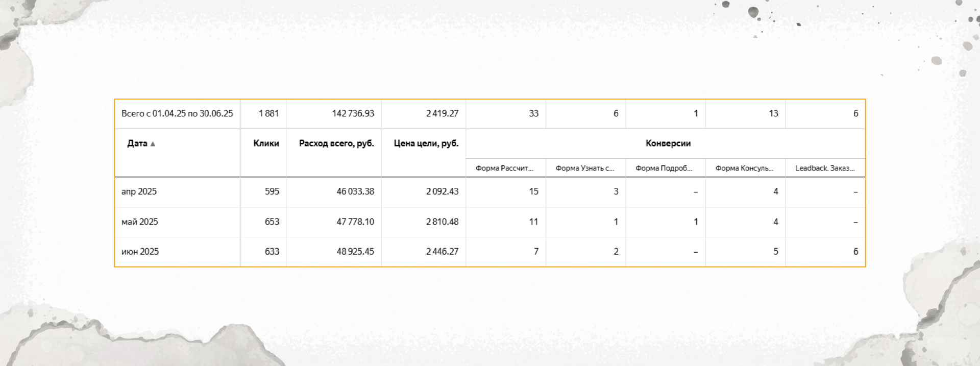The image size is (980, 366).
Task: Click the total spend cell 142 736.93
Action: [x=353, y=113]
